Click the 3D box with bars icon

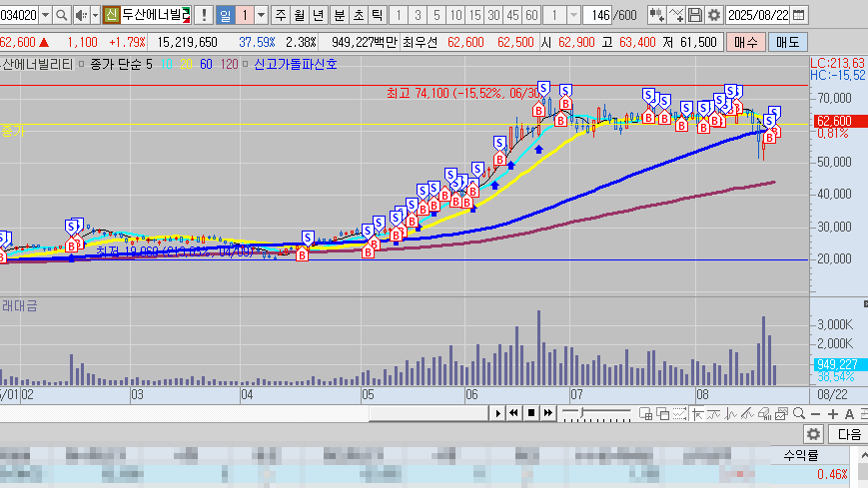point(764,414)
